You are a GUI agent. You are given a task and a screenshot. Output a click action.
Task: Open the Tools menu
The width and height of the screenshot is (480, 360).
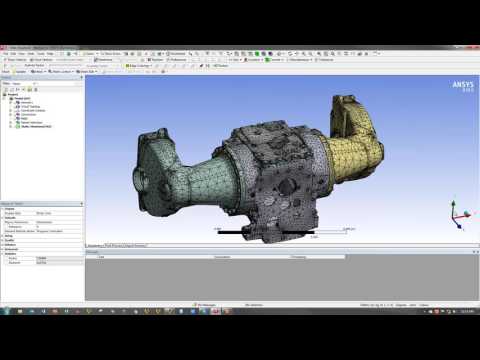[x=41, y=54]
